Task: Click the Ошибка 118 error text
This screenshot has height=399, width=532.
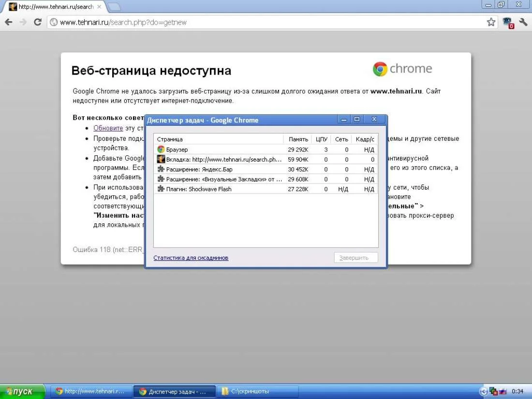Action: (108, 250)
